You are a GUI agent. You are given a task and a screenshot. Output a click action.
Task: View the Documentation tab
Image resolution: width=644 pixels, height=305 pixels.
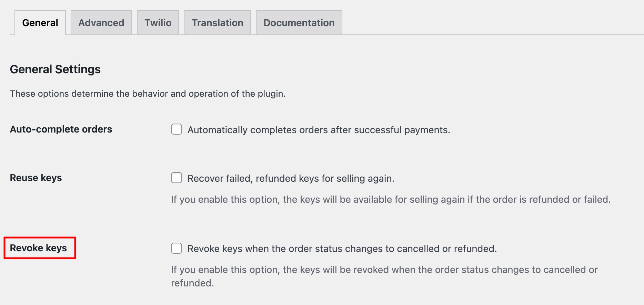[299, 22]
